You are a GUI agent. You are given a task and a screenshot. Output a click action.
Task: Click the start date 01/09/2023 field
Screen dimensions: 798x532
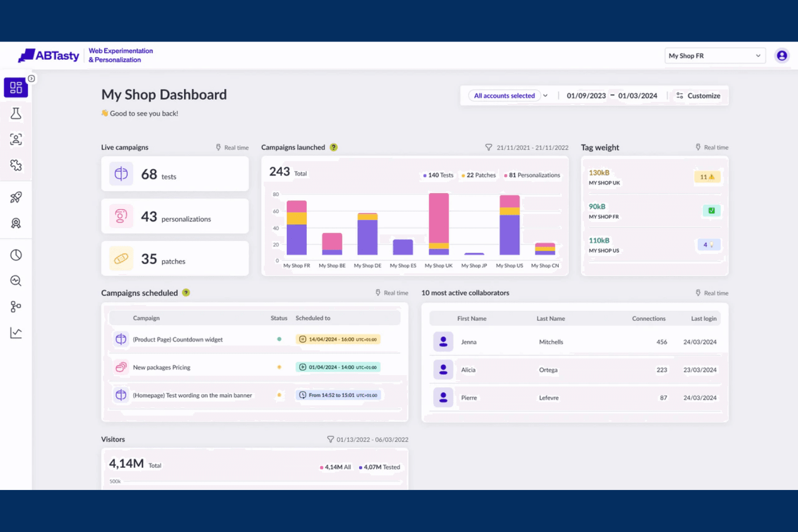586,95
